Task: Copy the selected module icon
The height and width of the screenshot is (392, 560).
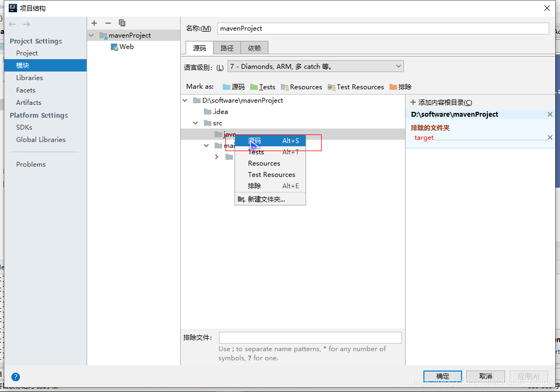Action: 122,23
